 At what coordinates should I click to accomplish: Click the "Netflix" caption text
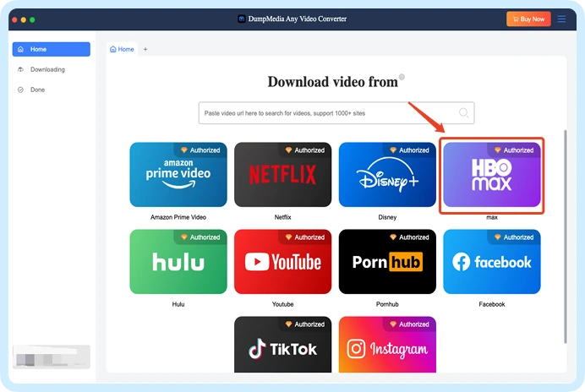click(282, 217)
